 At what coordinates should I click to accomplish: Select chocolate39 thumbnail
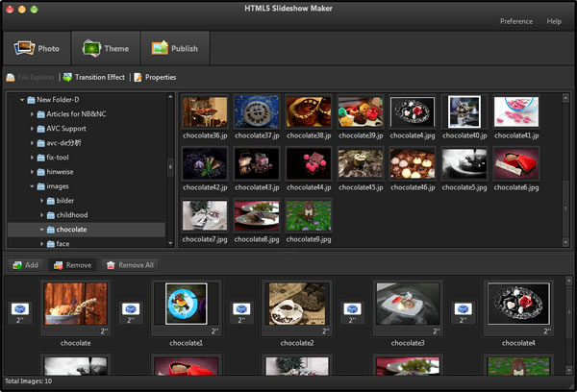(361, 111)
